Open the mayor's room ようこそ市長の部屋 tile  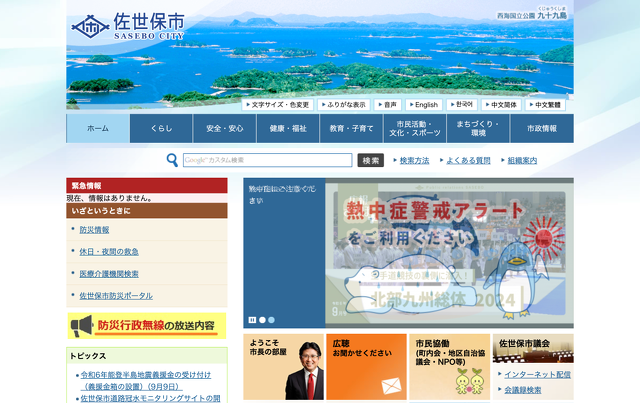[x=283, y=367]
